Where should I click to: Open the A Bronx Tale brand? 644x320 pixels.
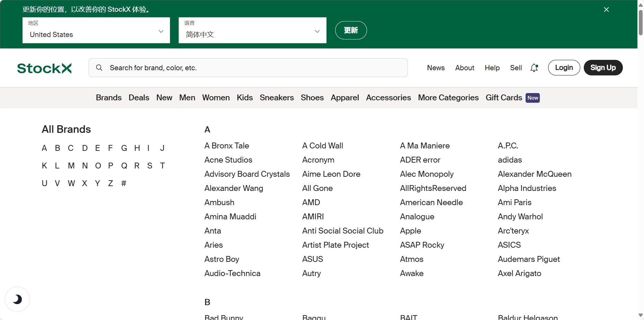coord(227,146)
